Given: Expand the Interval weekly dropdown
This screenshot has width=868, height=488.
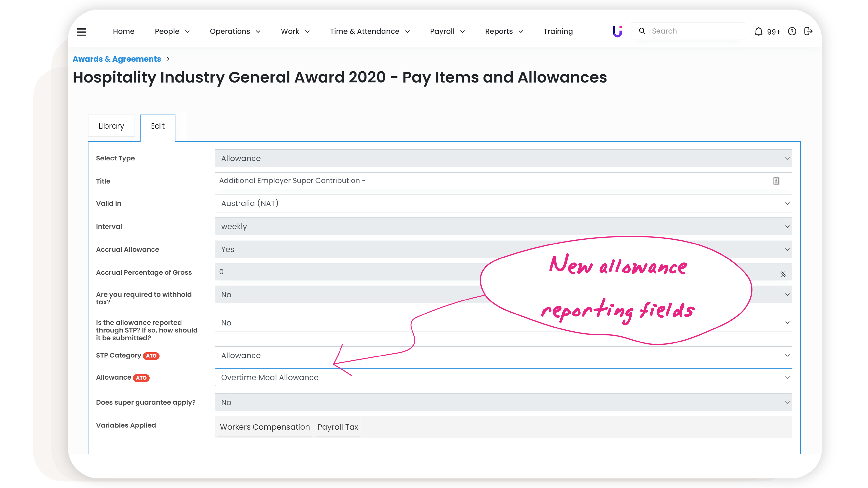Looking at the screenshot, I should click(503, 226).
